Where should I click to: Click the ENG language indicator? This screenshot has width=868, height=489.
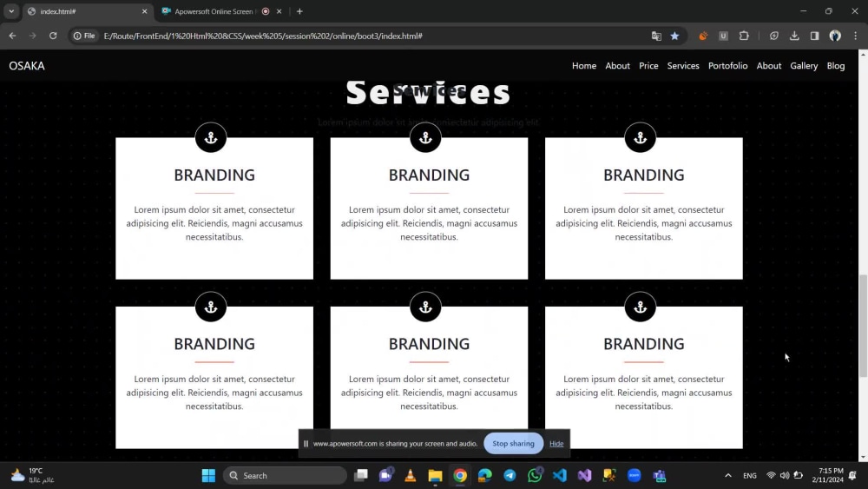750,475
